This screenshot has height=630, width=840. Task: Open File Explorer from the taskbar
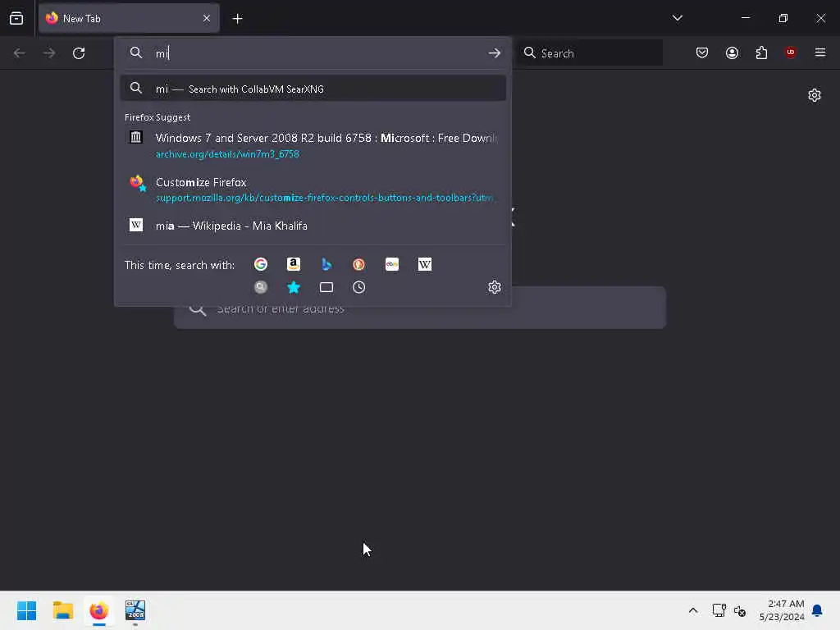click(62, 610)
